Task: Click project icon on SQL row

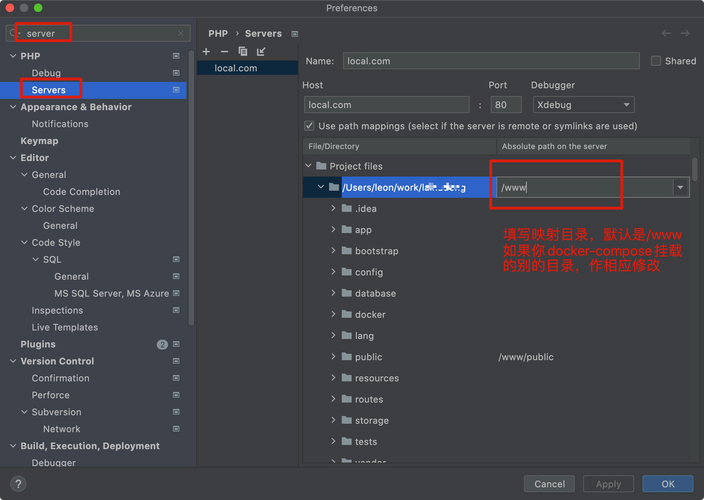Action: (x=176, y=259)
